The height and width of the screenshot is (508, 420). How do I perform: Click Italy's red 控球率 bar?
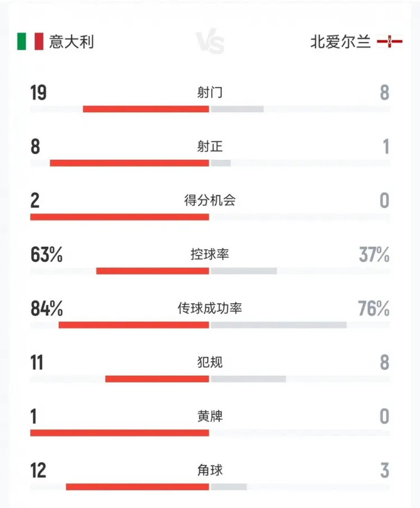point(152,271)
